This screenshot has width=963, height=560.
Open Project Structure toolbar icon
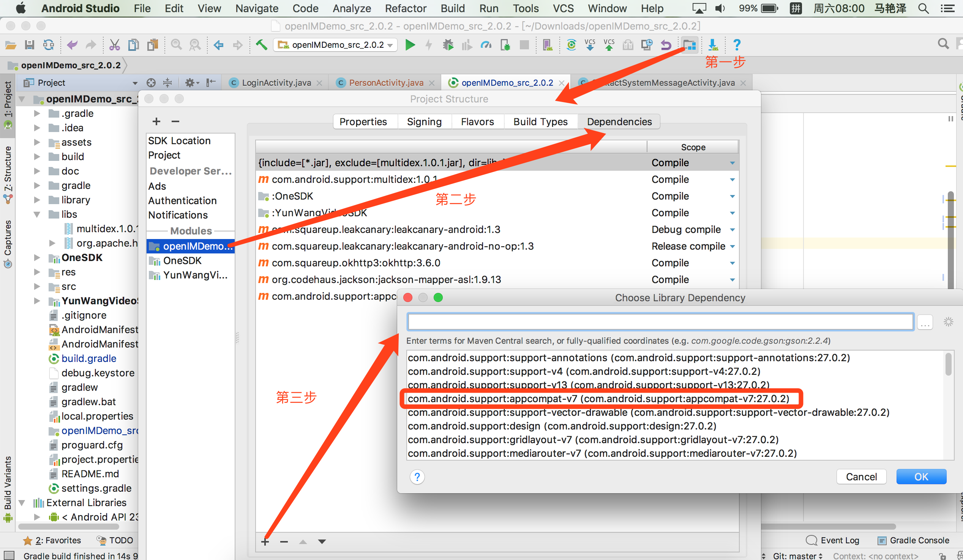[x=689, y=45]
